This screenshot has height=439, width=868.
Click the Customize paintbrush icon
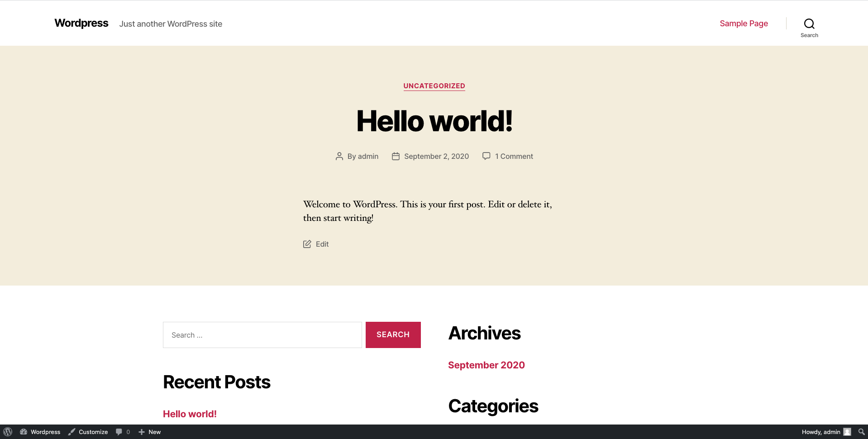[72, 432]
